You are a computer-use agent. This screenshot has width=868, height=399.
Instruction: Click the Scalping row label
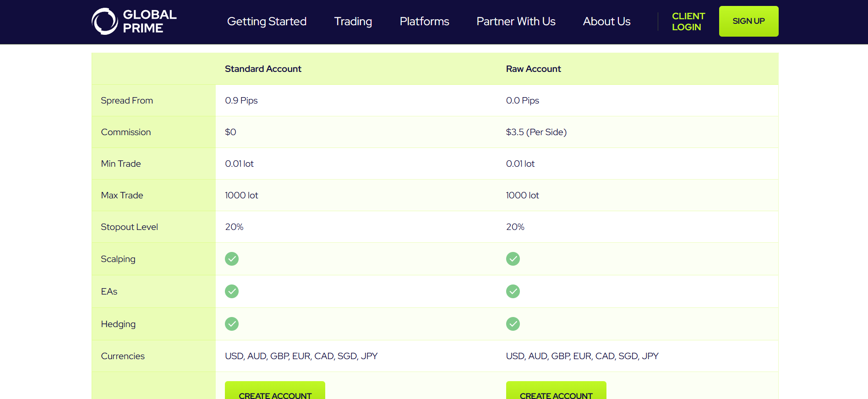118,259
